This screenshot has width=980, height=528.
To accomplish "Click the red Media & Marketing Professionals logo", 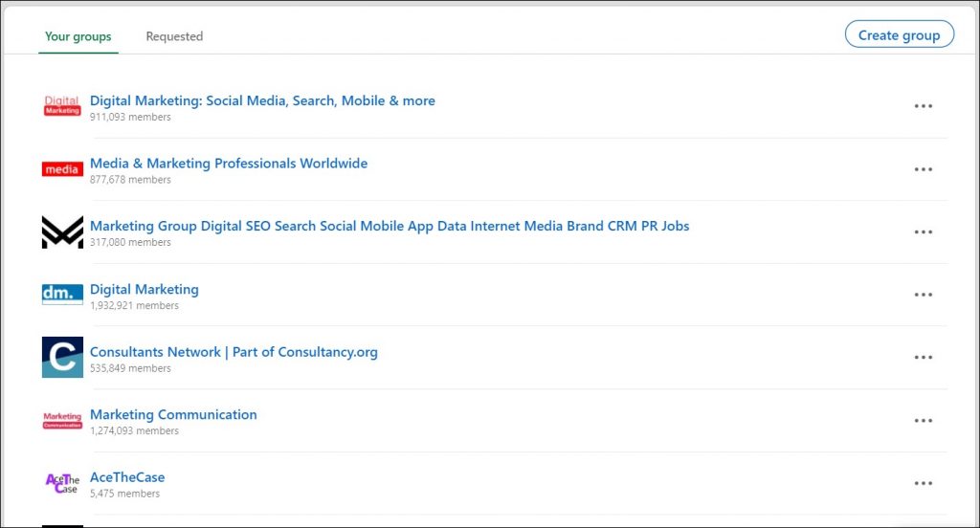I will coord(62,169).
